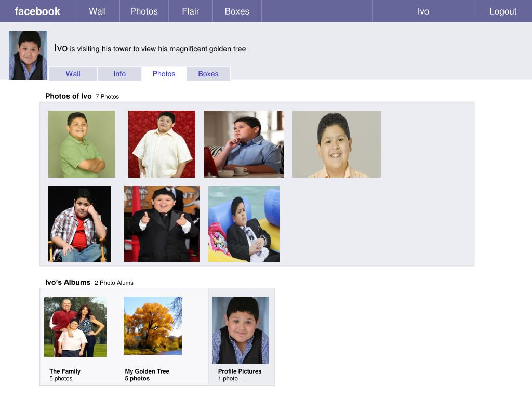Open photo of boy in green polo
Screen dimensions: 532x399
82,144
